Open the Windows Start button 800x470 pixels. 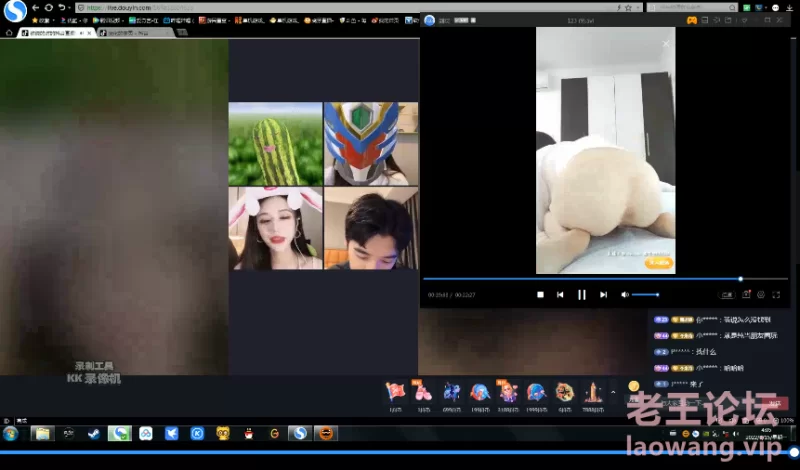[10, 434]
